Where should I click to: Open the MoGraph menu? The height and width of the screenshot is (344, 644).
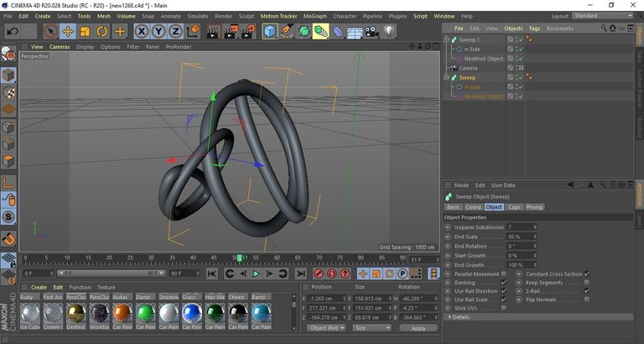pos(315,16)
